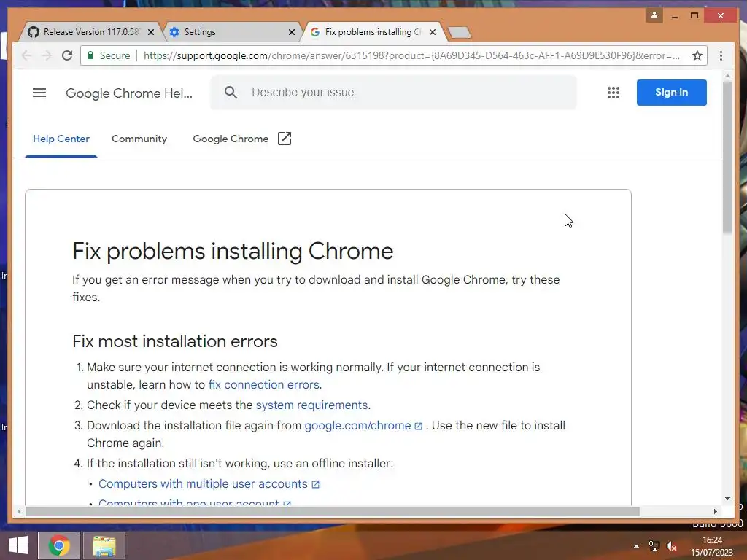This screenshot has width=747, height=560.
Task: Click the muted volume tray icon
Action: (x=672, y=546)
